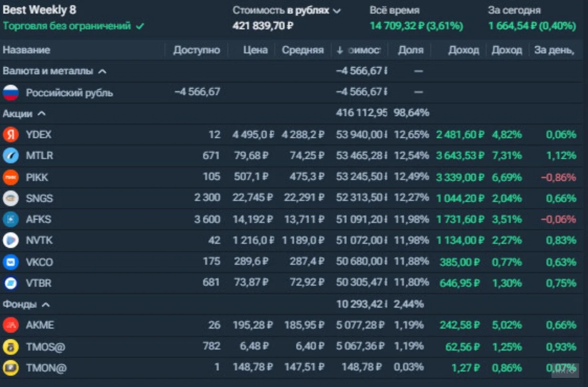588x387 pixels.
Task: Click the yellow TMOS@ fund icon
Action: point(10,347)
